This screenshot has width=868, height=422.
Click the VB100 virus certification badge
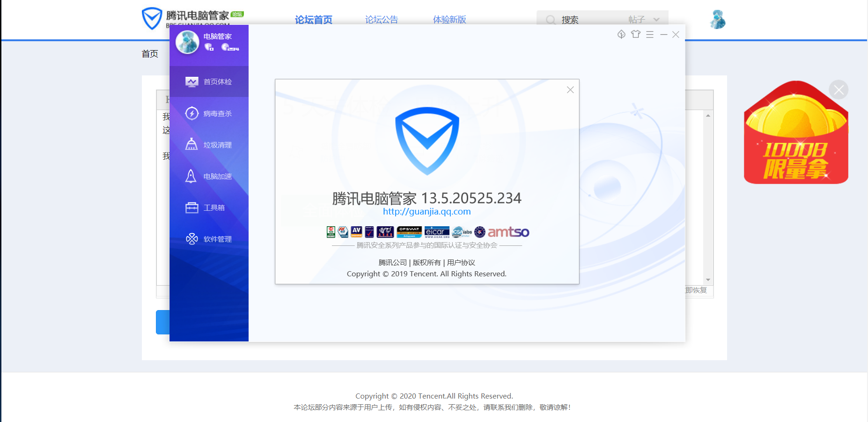click(x=331, y=232)
